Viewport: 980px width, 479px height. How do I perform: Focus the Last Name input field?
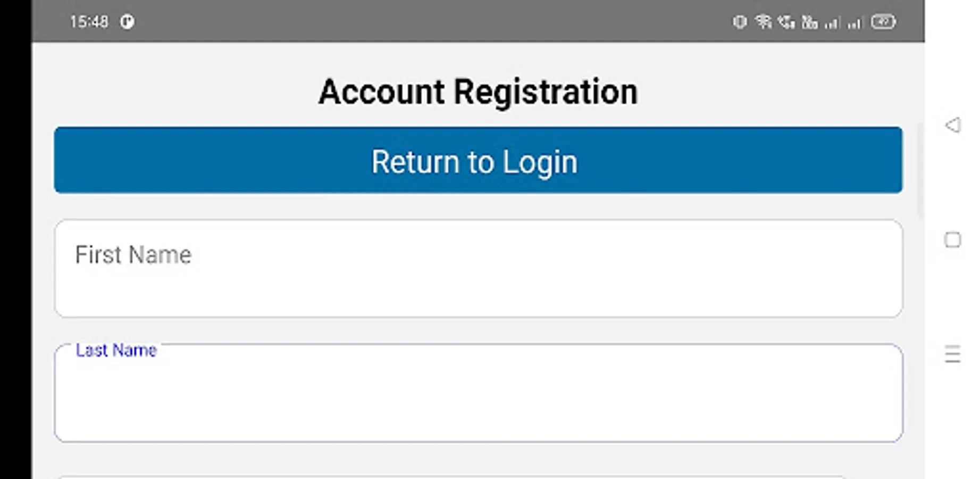pos(478,393)
